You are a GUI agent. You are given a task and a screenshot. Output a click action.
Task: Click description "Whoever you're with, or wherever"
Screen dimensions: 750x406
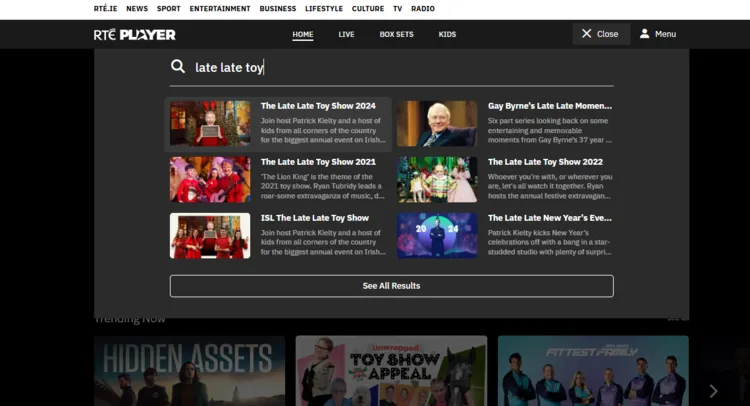tap(550, 186)
